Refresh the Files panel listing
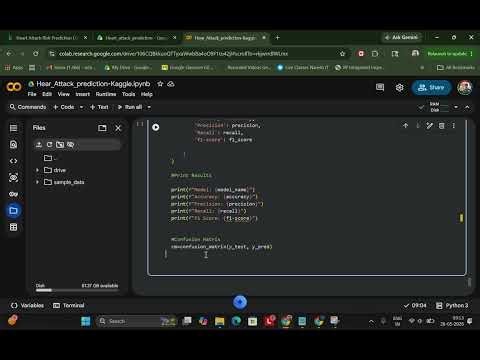Screen dimensions: 480x360 coord(49,144)
